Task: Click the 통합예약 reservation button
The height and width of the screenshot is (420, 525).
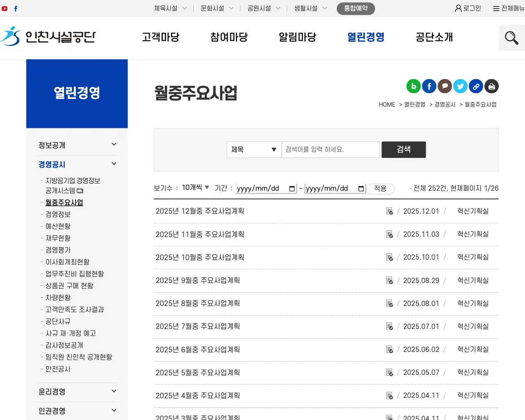Action: pyautogui.click(x=355, y=8)
